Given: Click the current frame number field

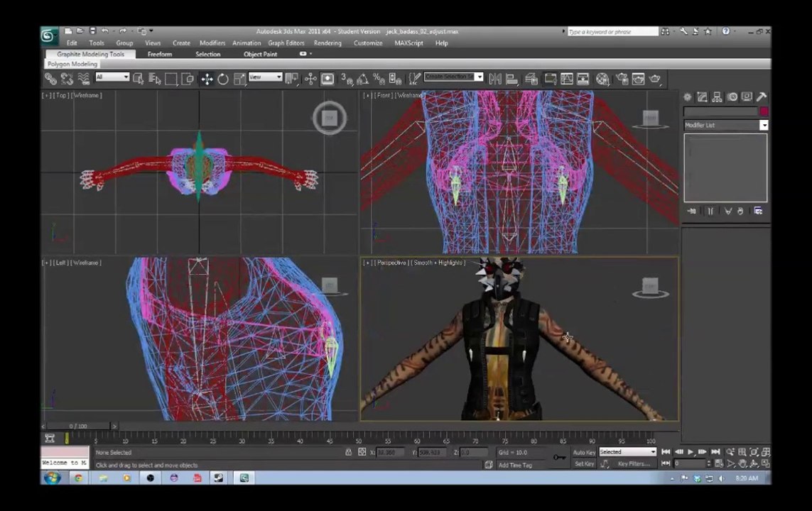Looking at the screenshot, I should (x=689, y=463).
